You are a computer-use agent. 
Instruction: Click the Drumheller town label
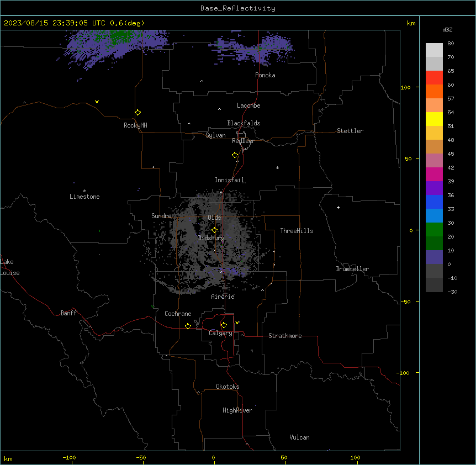click(352, 269)
